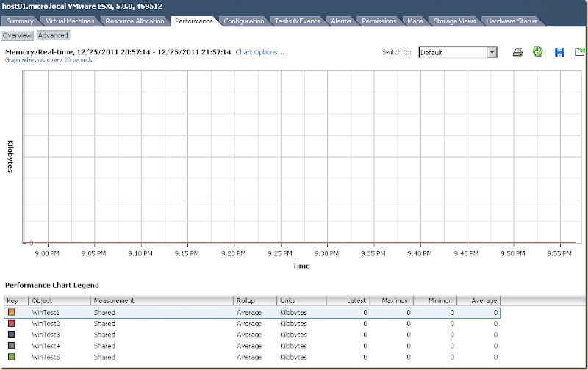The width and height of the screenshot is (588, 370).
Task: Open the Switch to Default dropdown
Action: click(x=492, y=52)
